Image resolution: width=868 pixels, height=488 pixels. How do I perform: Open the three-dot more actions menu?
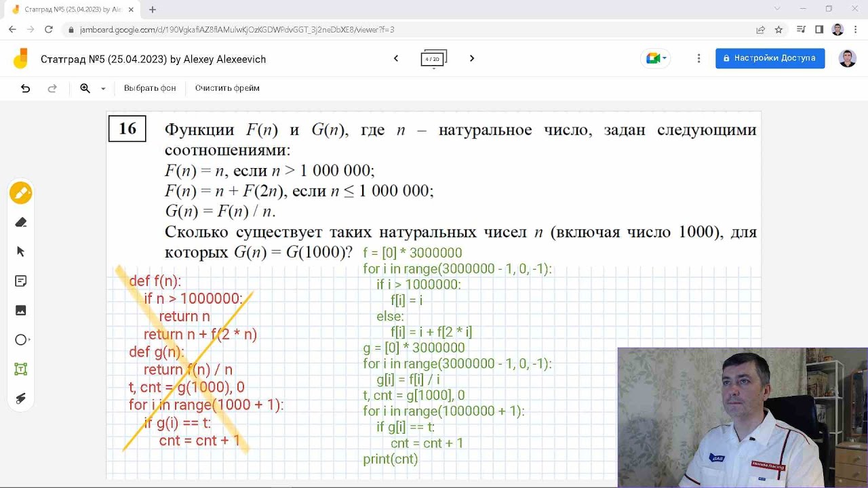[x=698, y=58]
